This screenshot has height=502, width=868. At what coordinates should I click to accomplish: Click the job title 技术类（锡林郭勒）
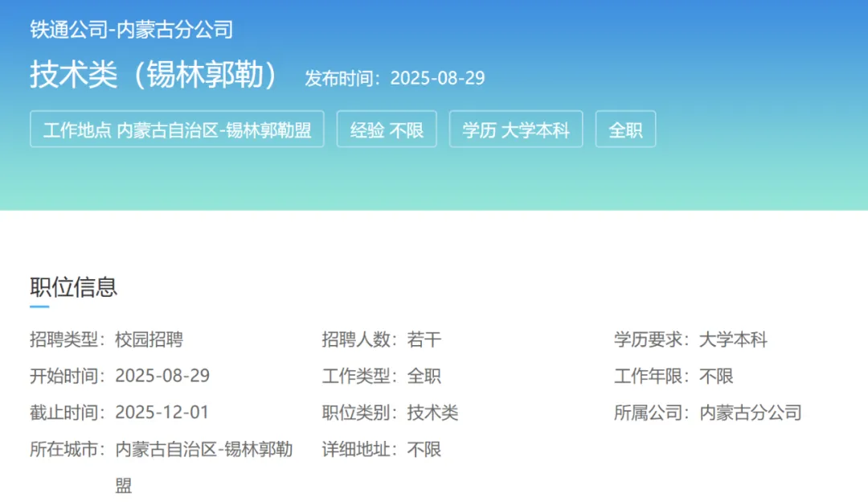click(x=154, y=75)
